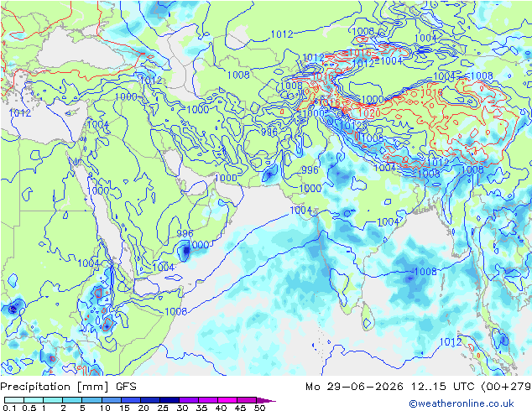Select the legend swatch between 5 and 10
Image resolution: width=532 pixels, height=411 pixels.
(x=91, y=400)
